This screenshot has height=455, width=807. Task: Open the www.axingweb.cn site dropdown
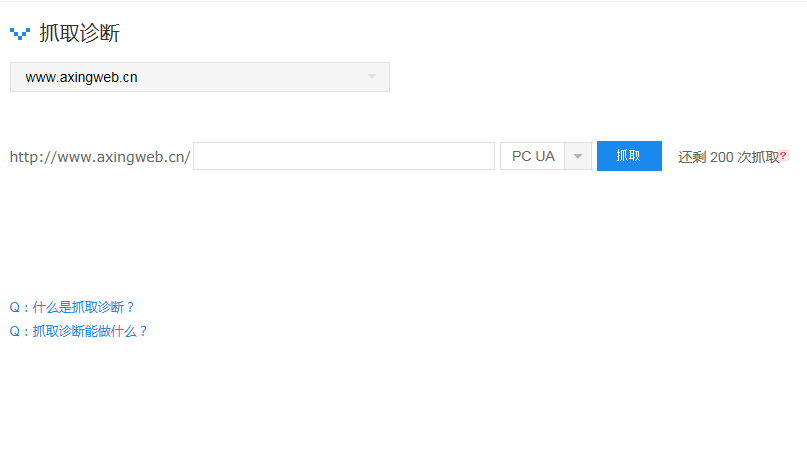pos(200,77)
